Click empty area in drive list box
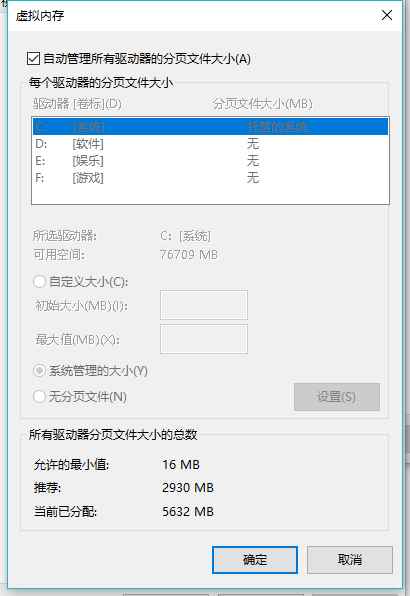Image resolution: width=410 pixels, height=596 pixels. [x=211, y=195]
